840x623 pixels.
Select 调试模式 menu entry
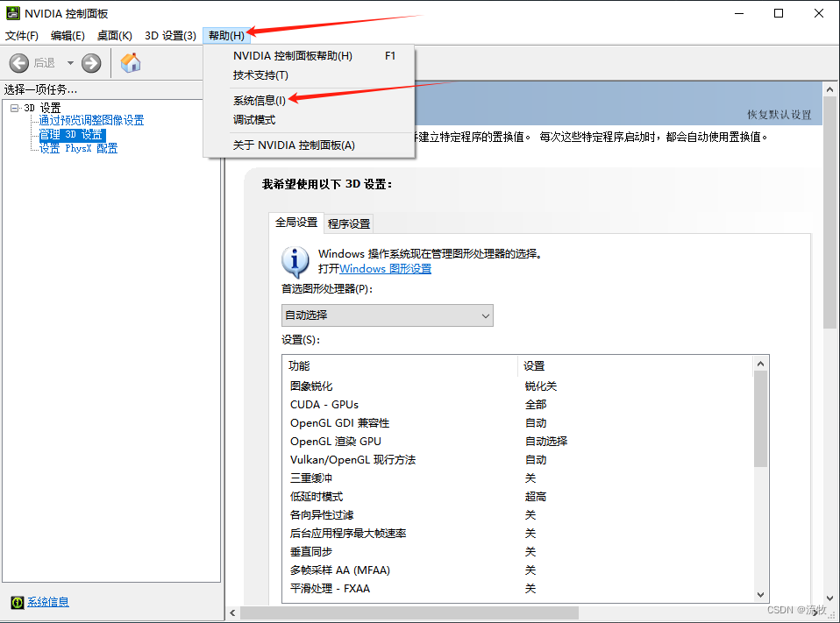309,120
